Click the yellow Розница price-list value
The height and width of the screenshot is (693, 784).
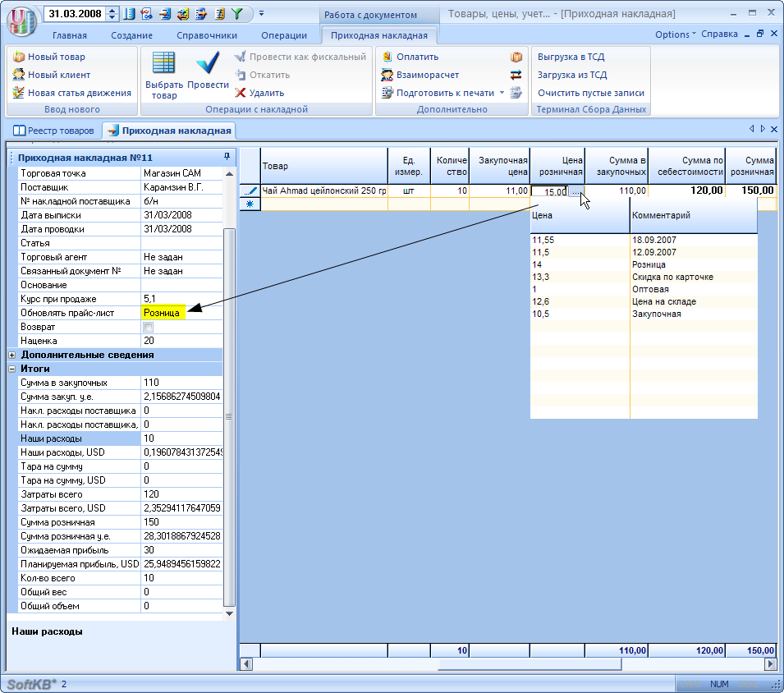[163, 313]
